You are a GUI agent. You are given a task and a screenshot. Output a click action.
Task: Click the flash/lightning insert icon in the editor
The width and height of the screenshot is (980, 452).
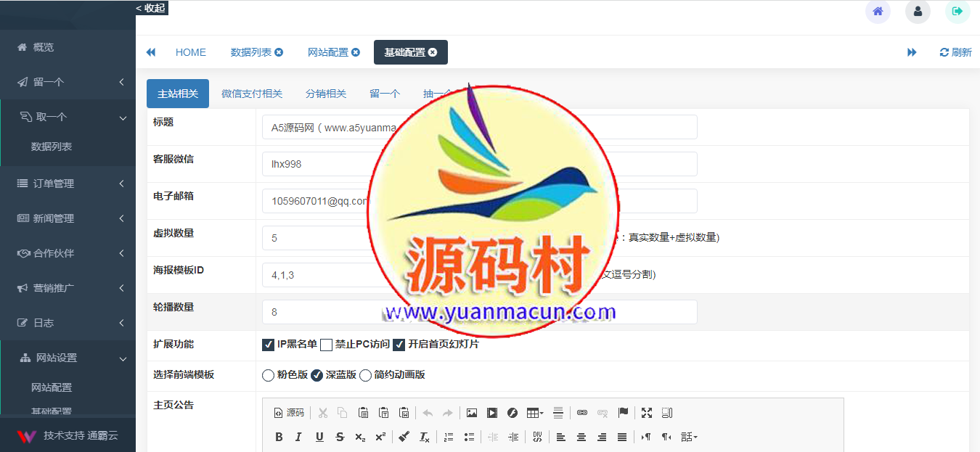click(x=513, y=412)
